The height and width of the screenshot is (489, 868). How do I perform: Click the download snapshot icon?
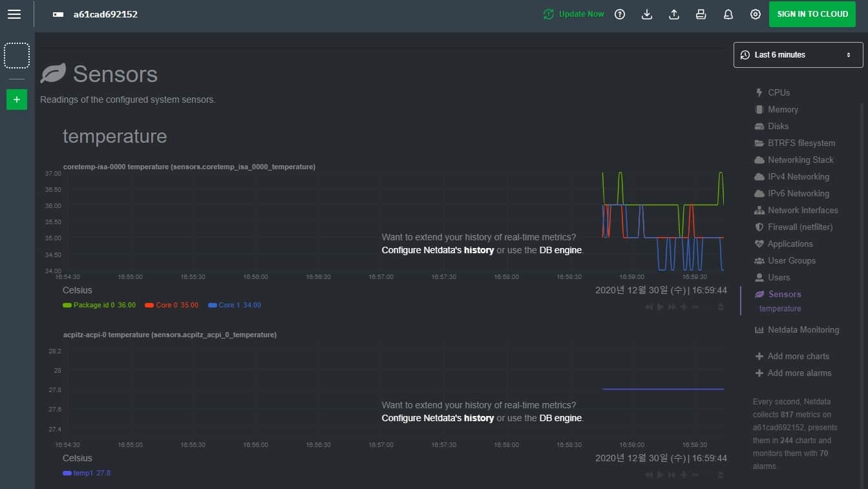646,14
